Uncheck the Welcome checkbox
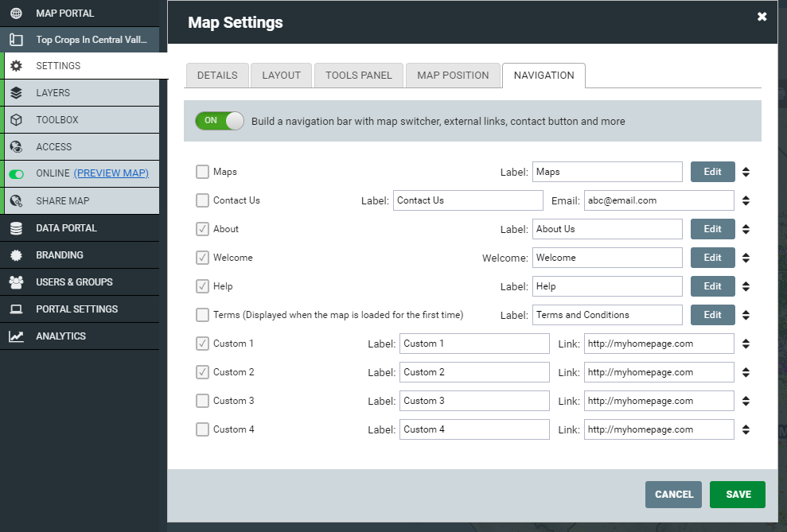This screenshot has width=787, height=532. pyautogui.click(x=202, y=258)
